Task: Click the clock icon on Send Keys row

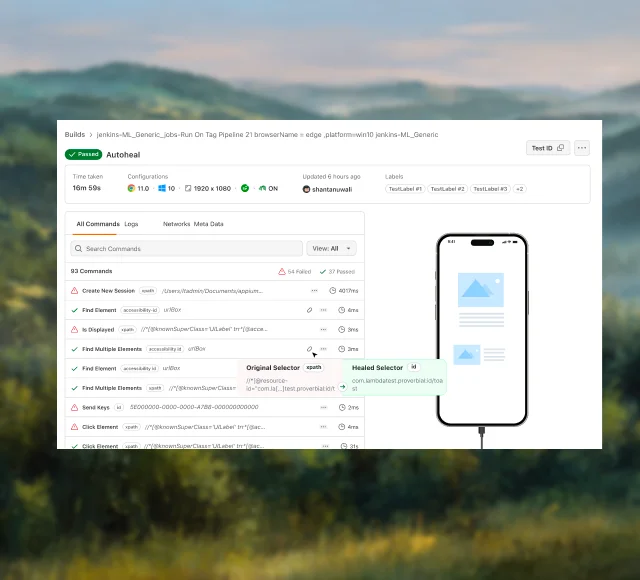Action: pyautogui.click(x=342, y=407)
